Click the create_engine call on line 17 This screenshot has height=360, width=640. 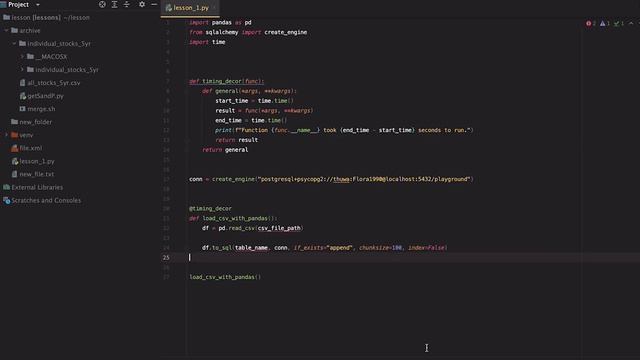point(233,179)
